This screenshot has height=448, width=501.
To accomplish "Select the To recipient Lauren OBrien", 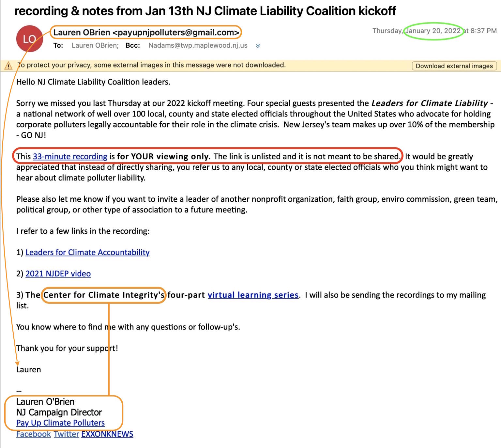I will pyautogui.click(x=95, y=46).
